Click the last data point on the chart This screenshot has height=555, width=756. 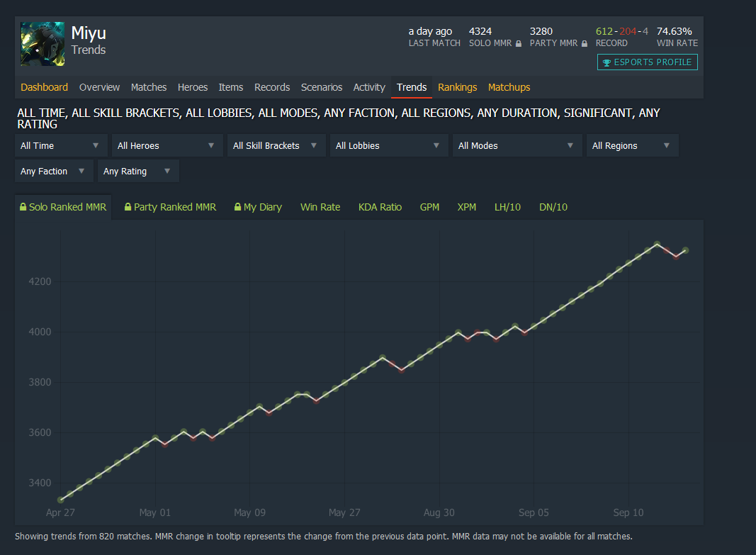[686, 250]
